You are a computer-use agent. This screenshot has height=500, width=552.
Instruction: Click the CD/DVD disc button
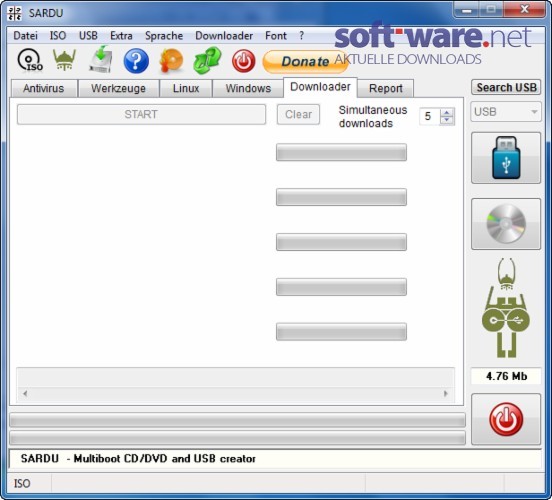pyautogui.click(x=506, y=224)
